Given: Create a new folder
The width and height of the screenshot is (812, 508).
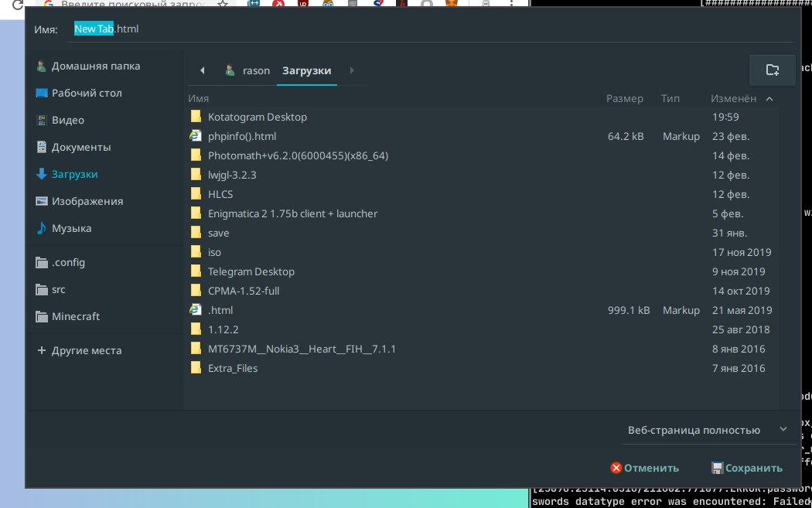Looking at the screenshot, I should 772,70.
